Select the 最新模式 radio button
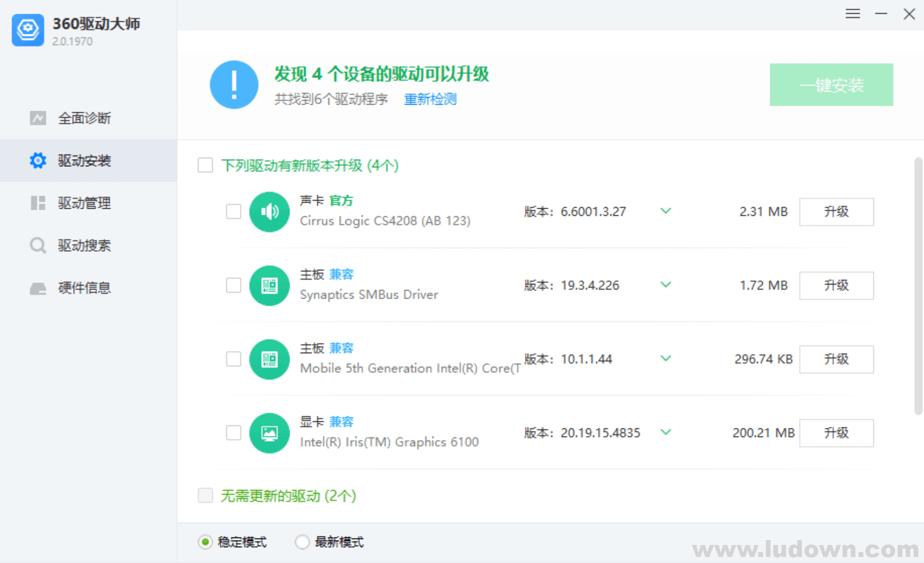The height and width of the screenshot is (563, 924). point(302,542)
